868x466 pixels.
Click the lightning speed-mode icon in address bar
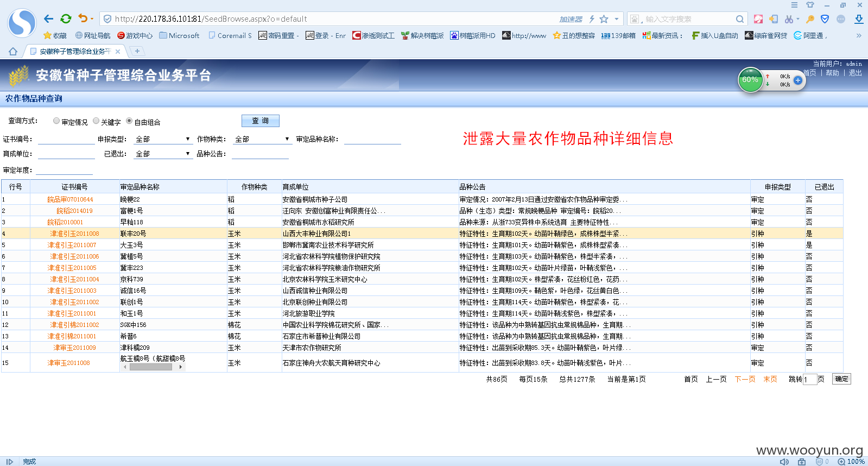click(x=592, y=19)
